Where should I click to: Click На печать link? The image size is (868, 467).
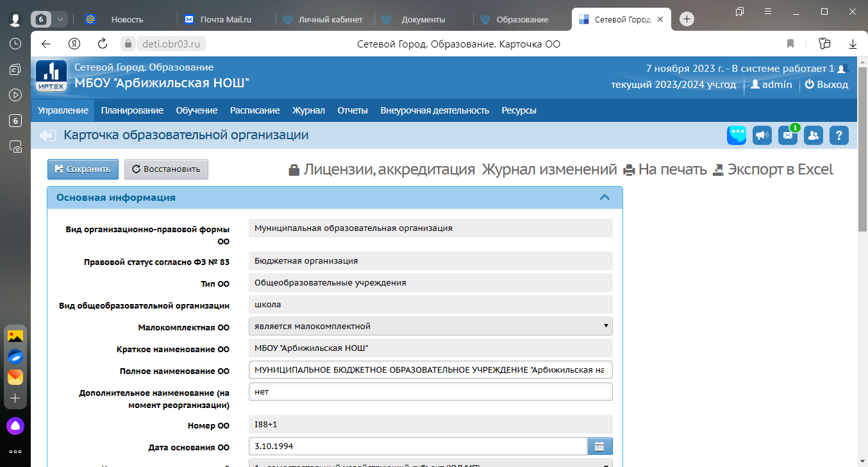coord(665,169)
